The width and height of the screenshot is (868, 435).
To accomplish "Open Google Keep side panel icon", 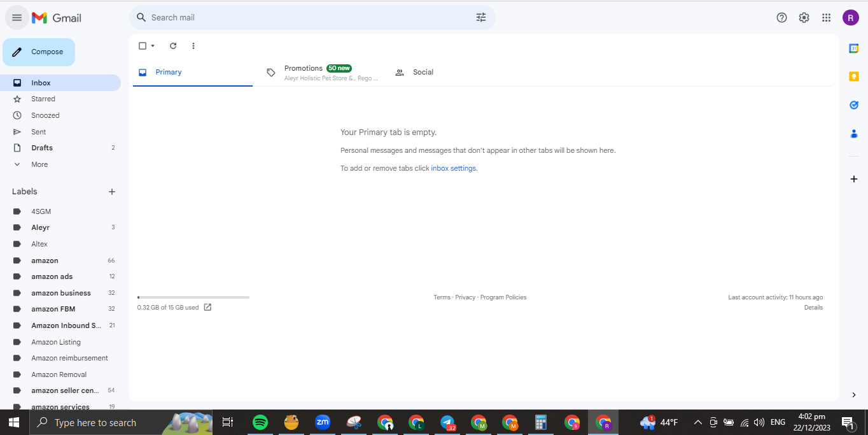I will [x=854, y=76].
